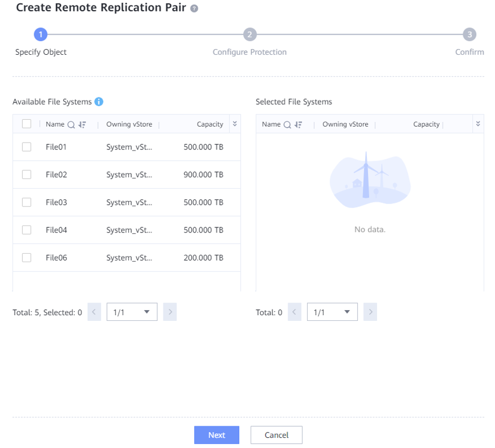The image size is (495, 448).
Task: Open the page dropdown under Available File Systems
Action: [x=132, y=312]
